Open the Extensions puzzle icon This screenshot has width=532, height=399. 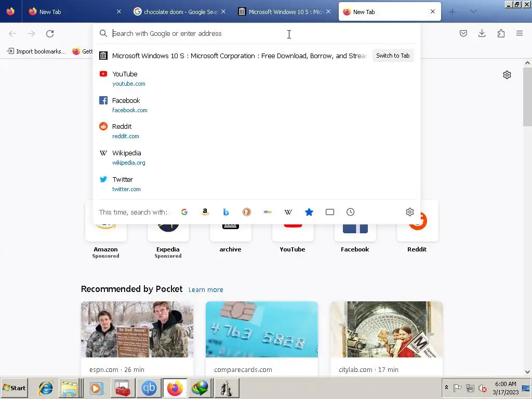pos(501,33)
